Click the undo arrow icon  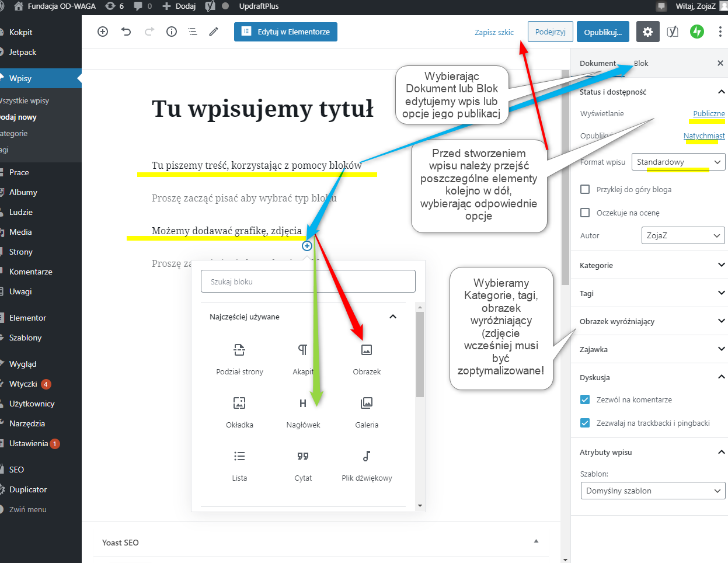coord(126,32)
